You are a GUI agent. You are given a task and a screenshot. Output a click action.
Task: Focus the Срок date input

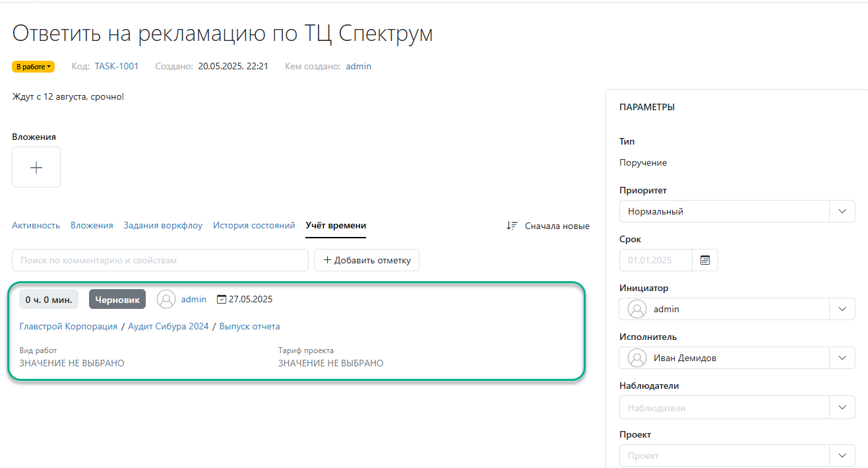click(656, 260)
